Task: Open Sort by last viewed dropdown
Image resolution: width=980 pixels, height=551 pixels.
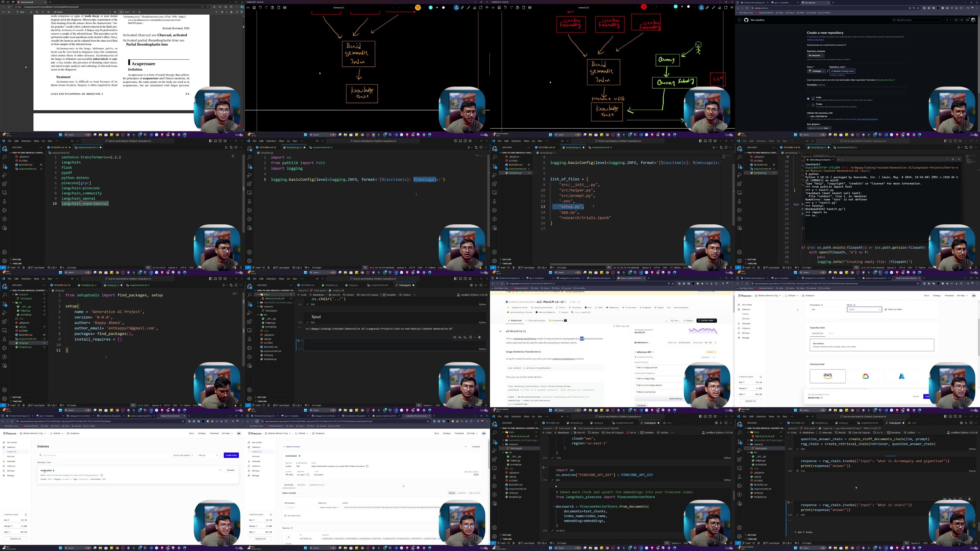Action: (183, 455)
